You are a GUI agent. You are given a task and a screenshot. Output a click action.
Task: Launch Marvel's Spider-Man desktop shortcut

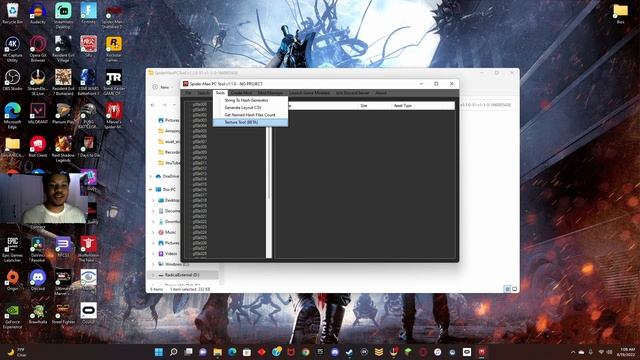[x=113, y=116]
